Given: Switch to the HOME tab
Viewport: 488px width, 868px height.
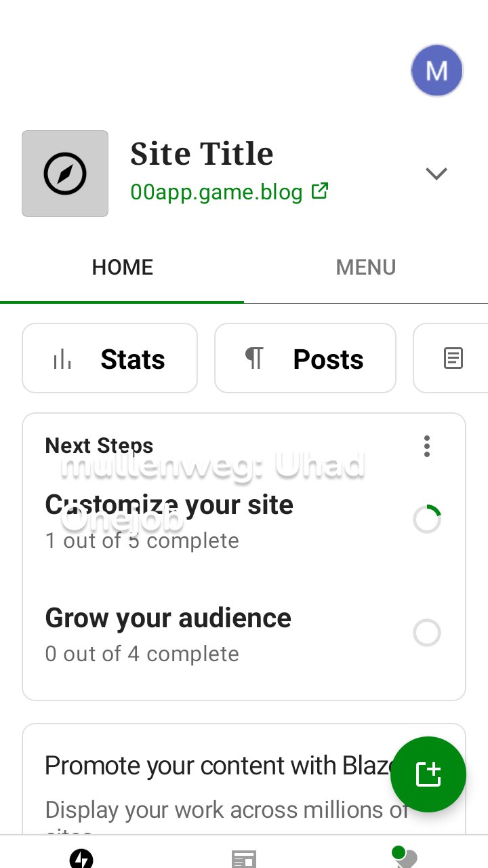Looking at the screenshot, I should [x=122, y=267].
